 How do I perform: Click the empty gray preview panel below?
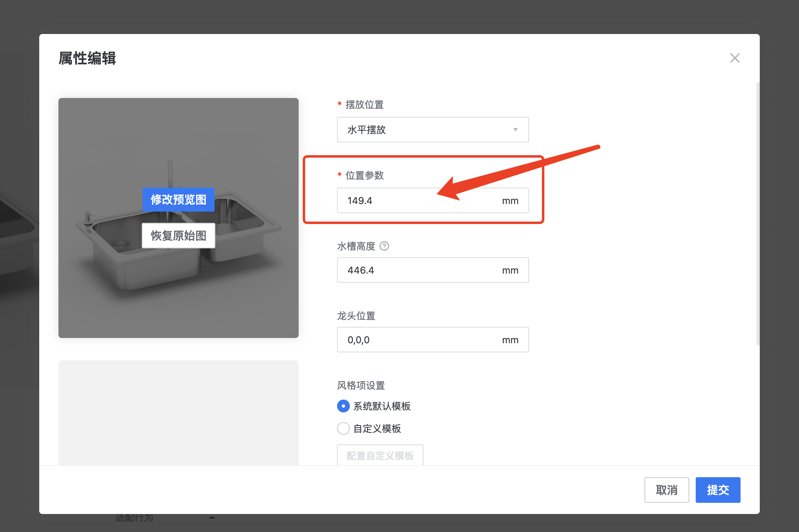pyautogui.click(x=178, y=412)
